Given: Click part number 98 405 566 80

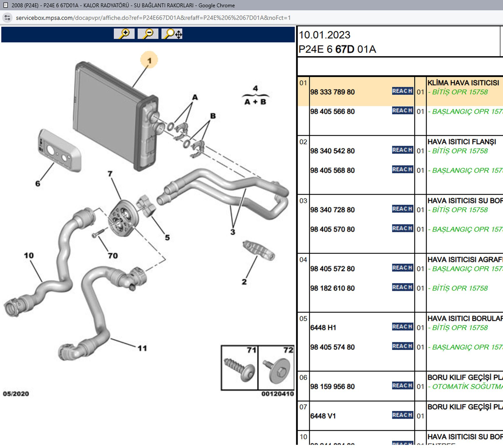Looking at the screenshot, I should point(332,112).
